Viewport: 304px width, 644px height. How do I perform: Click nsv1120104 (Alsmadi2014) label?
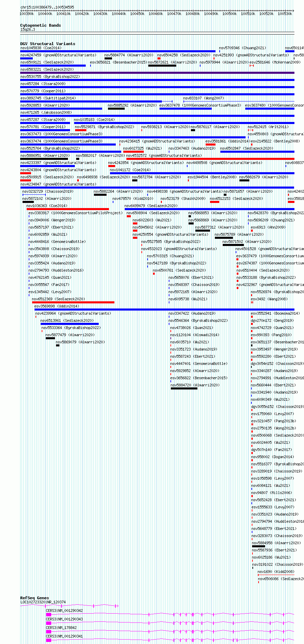click(195, 335)
